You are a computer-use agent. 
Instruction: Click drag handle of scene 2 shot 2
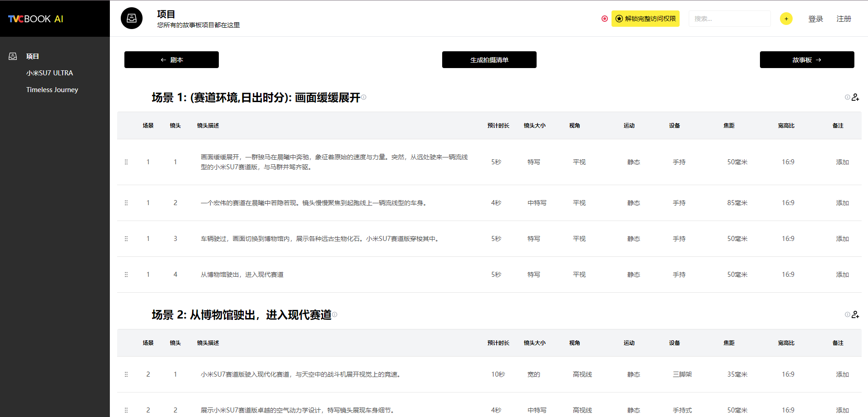pyautogui.click(x=126, y=410)
